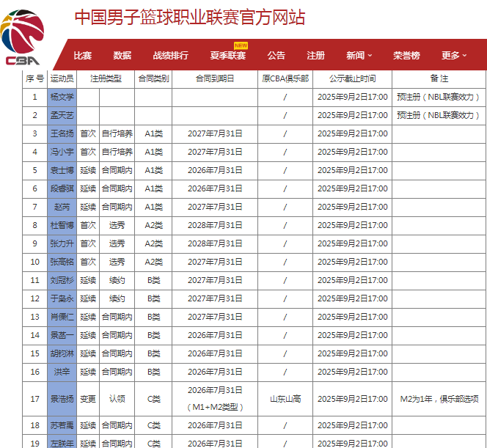Open player 赵芮 in row 7
487x448 pixels.
[62, 207]
